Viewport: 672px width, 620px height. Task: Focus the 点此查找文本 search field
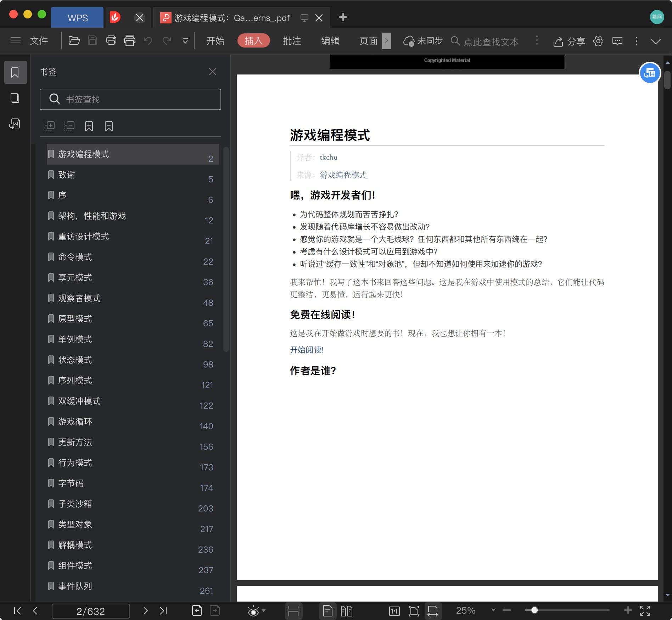491,41
